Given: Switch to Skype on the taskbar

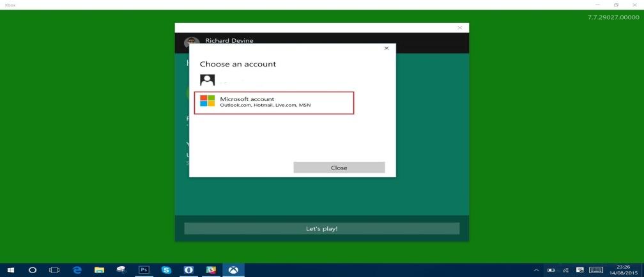Looking at the screenshot, I should (x=166, y=270).
